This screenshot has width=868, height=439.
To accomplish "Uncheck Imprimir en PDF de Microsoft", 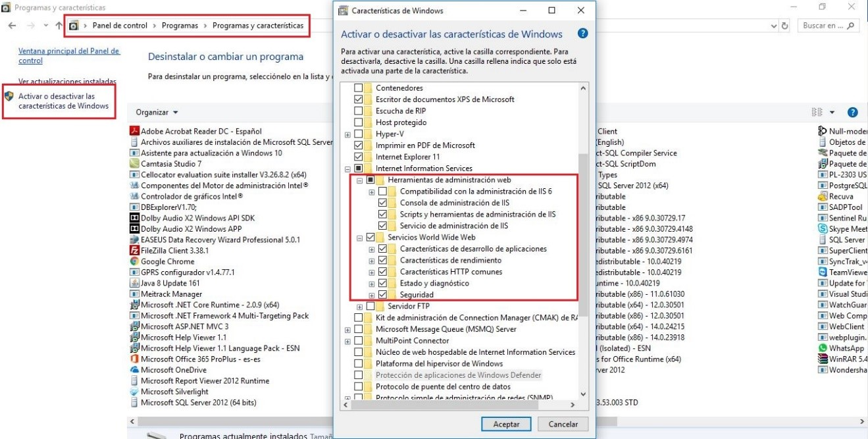I will coord(359,145).
